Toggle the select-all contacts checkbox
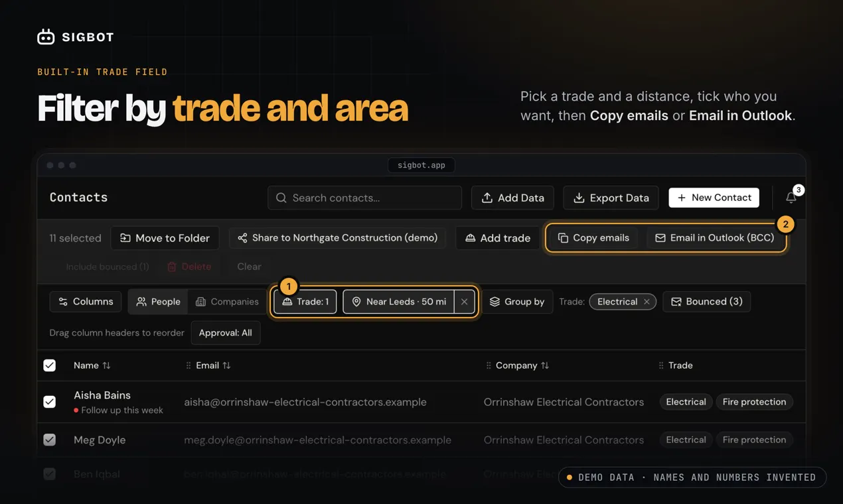The width and height of the screenshot is (843, 504). (x=50, y=365)
